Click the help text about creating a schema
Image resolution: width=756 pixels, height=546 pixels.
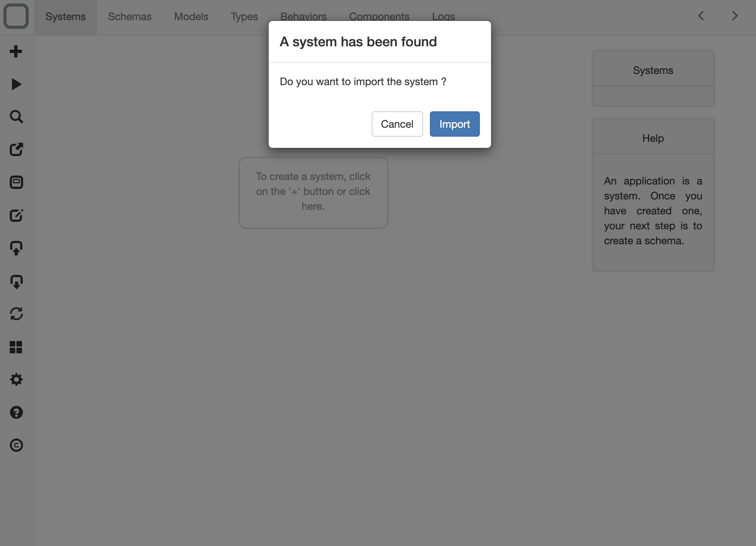[653, 211]
